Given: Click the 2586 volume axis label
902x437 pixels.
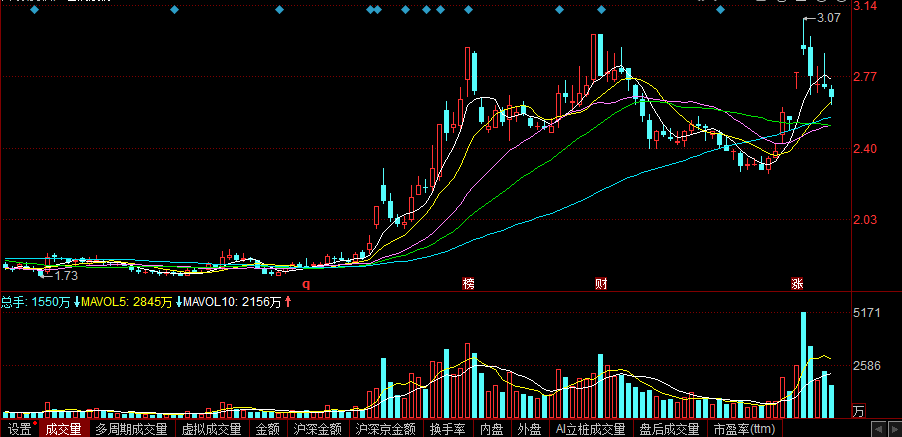Looking at the screenshot, I should [x=866, y=366].
